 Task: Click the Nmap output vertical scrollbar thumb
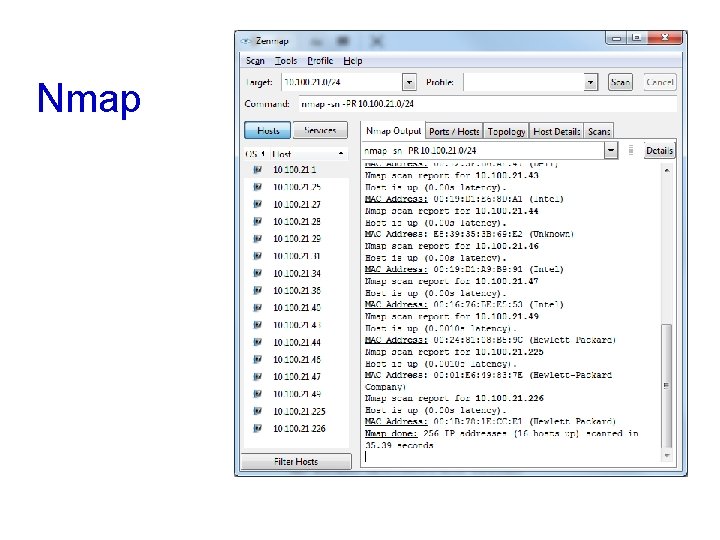click(x=667, y=386)
